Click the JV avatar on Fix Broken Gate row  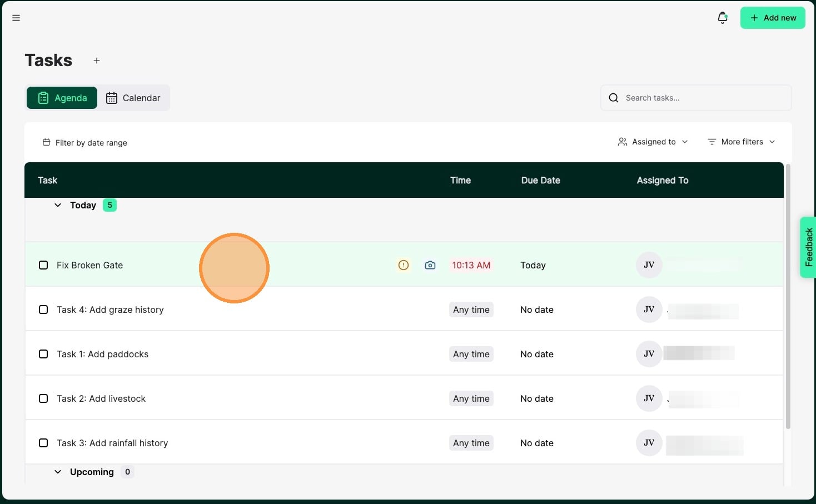click(649, 265)
